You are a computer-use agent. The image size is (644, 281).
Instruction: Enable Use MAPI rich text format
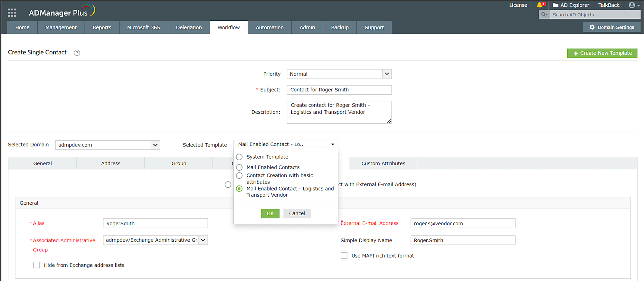[x=344, y=256]
